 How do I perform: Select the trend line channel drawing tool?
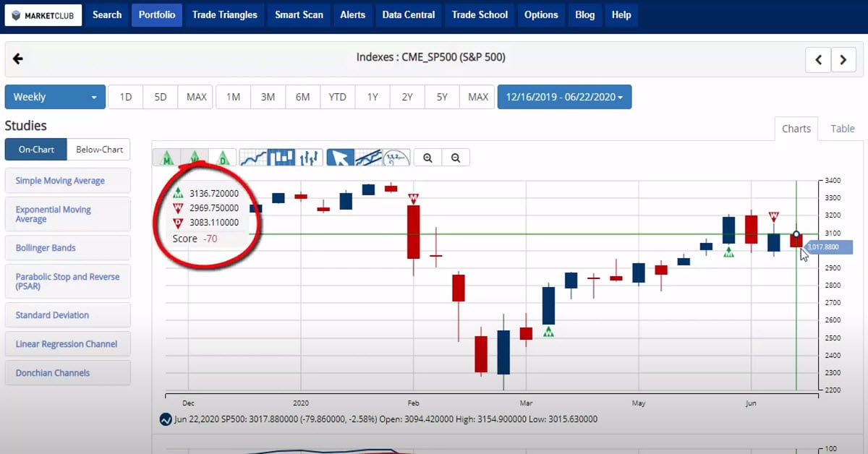coord(368,157)
